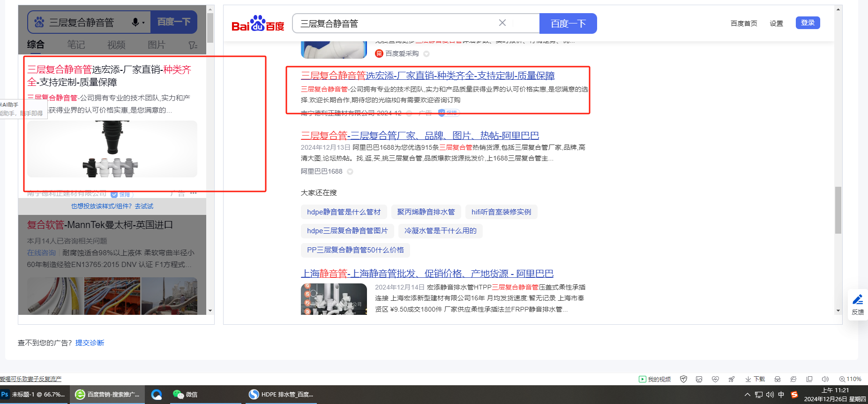The height and width of the screenshot is (404, 868).
Task: Click the picture icon in browser status bar
Action: pos(699,379)
